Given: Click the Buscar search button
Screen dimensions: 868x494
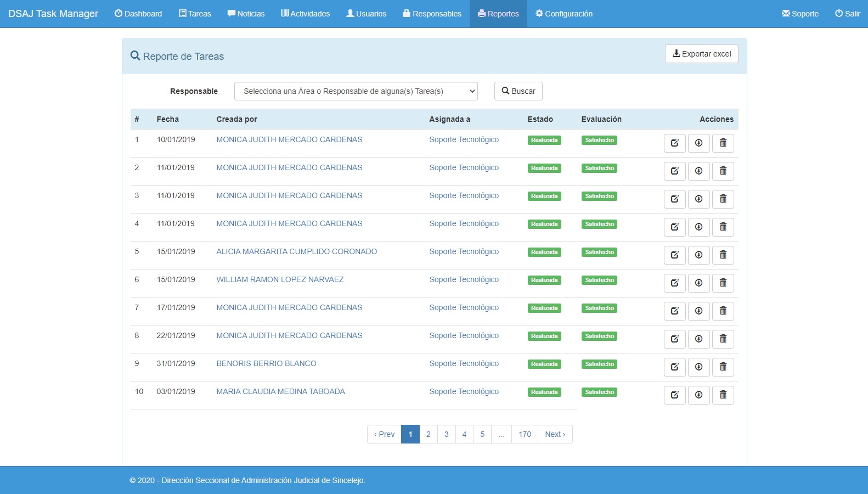Looking at the screenshot, I should click(518, 91).
